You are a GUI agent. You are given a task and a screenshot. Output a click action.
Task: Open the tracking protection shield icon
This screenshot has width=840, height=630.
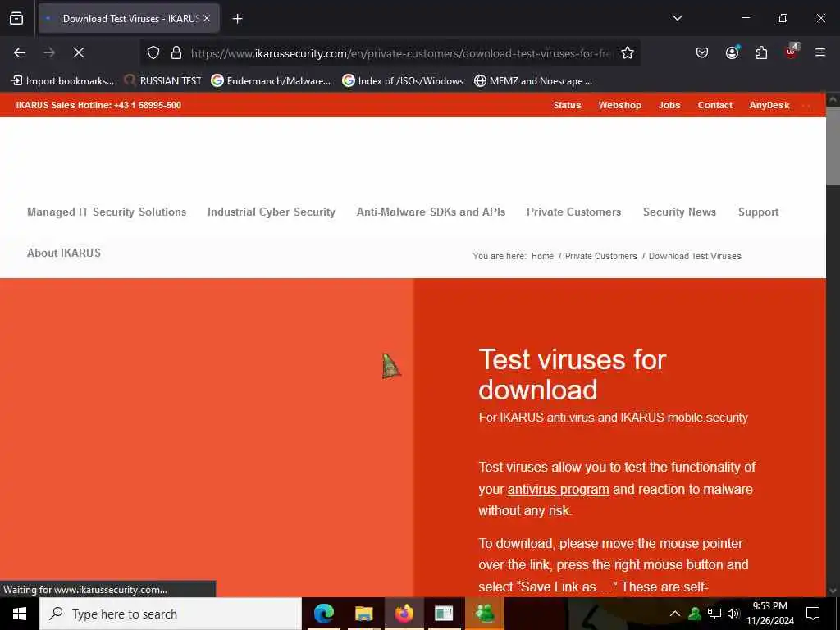pos(153,53)
